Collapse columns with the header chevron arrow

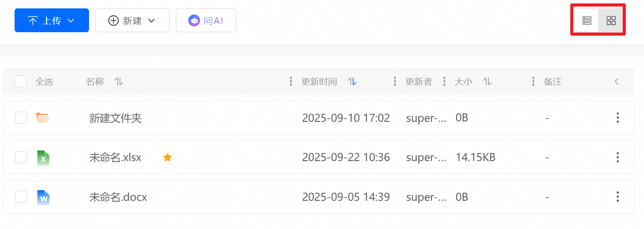coord(617,82)
